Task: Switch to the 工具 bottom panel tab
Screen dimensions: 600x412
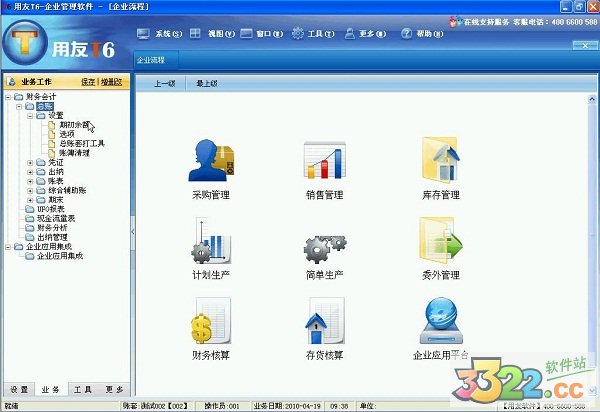Action: tap(83, 389)
